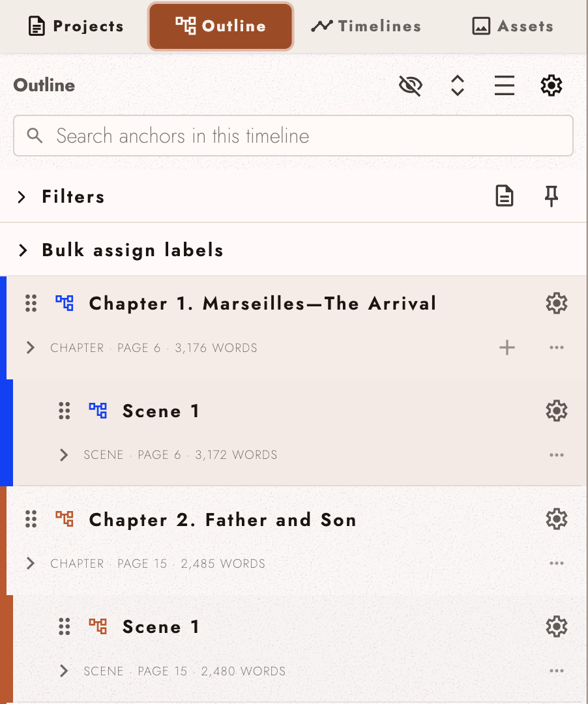Click blue outline icon of Scene 1
588x704 pixels.
[x=98, y=411]
